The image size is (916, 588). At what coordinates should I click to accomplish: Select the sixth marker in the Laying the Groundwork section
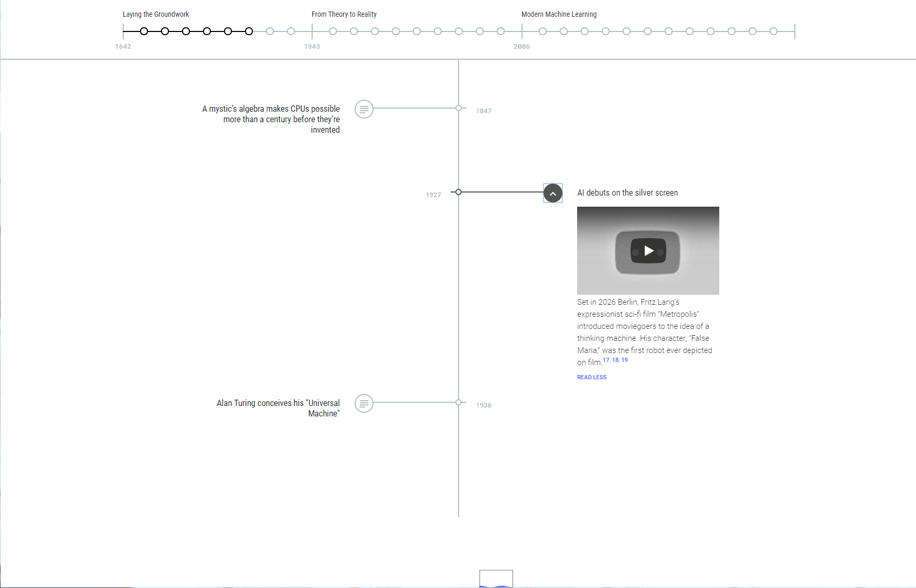[249, 31]
